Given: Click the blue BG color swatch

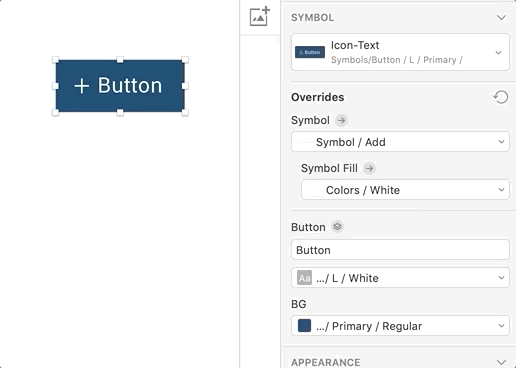Looking at the screenshot, I should coord(304,326).
